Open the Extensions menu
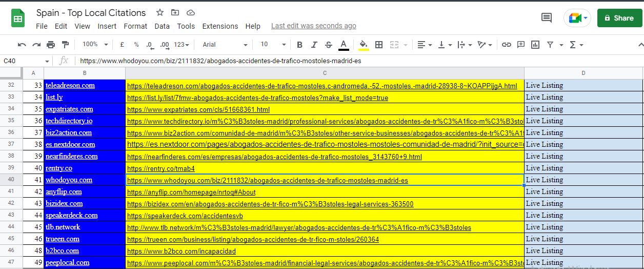Viewport: 644px width, 269px height. (x=220, y=26)
